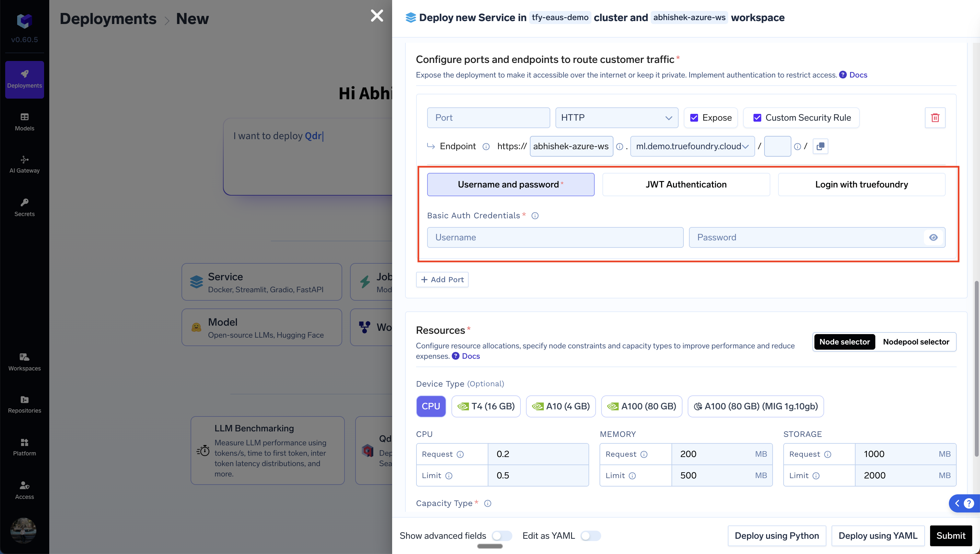Open Docs link under ports configuration
This screenshot has width=980, height=554.
point(858,75)
